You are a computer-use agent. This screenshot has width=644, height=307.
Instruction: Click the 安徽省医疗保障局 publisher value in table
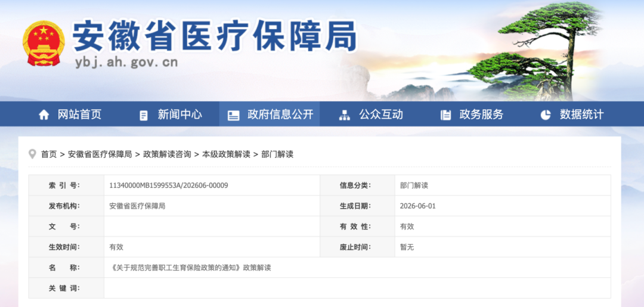(x=137, y=206)
